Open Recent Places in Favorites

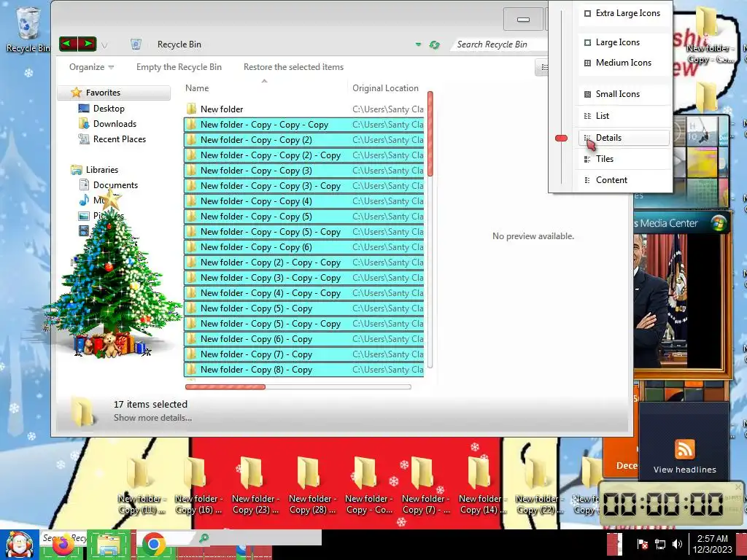[119, 139]
